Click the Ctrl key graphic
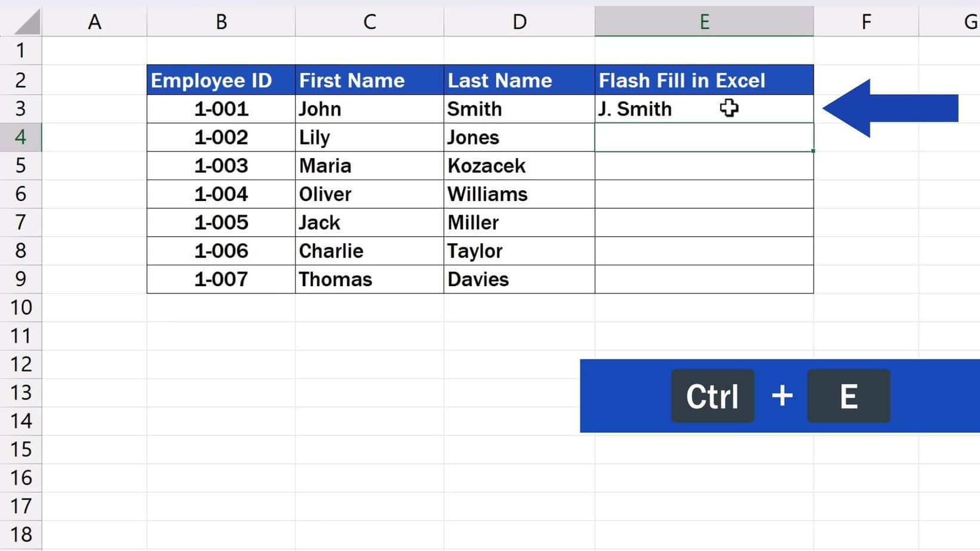 (x=713, y=396)
